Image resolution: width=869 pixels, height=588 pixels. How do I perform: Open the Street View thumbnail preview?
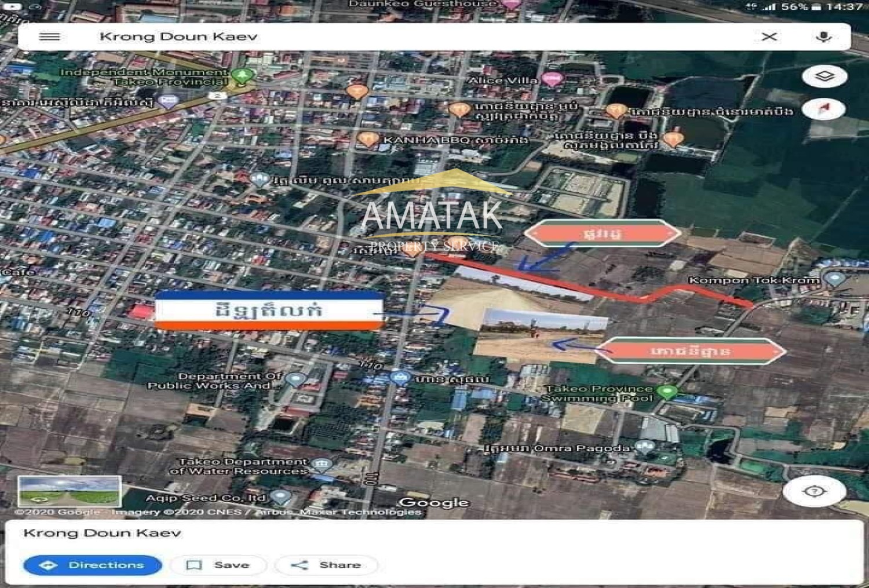pos(69,491)
